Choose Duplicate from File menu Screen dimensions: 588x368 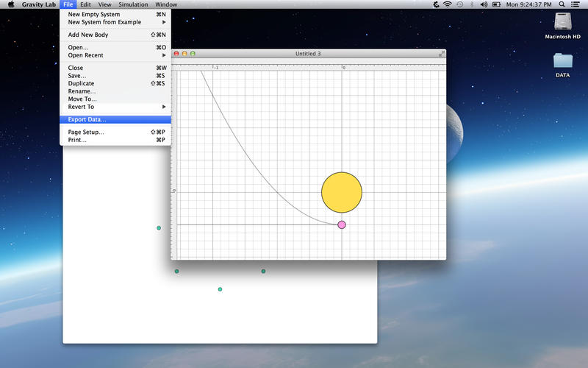tap(115, 83)
